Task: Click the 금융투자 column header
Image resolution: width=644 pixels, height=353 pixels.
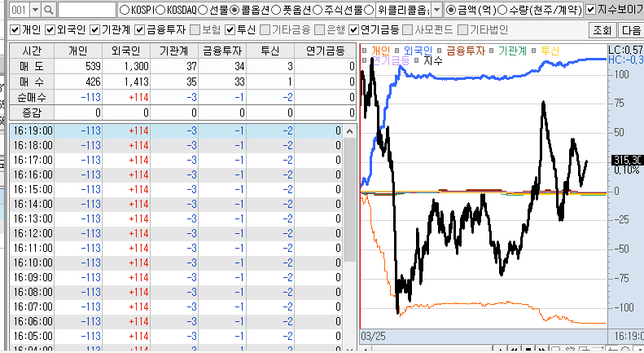Action: [221, 51]
